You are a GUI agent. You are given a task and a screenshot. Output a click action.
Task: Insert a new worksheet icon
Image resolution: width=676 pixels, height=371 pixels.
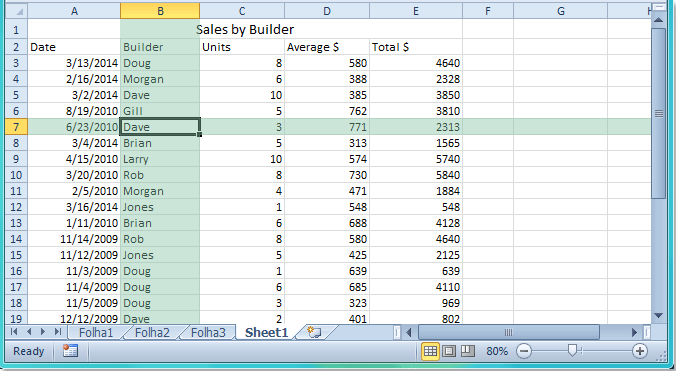tap(313, 332)
